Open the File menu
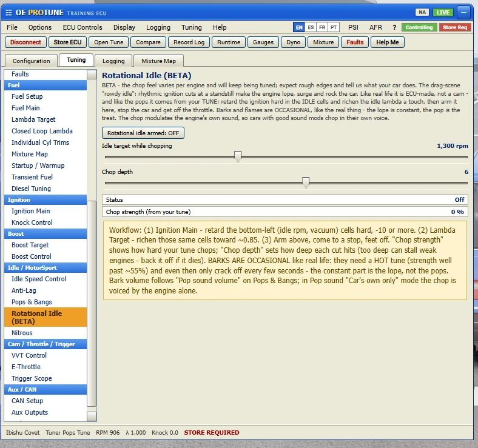 12,27
